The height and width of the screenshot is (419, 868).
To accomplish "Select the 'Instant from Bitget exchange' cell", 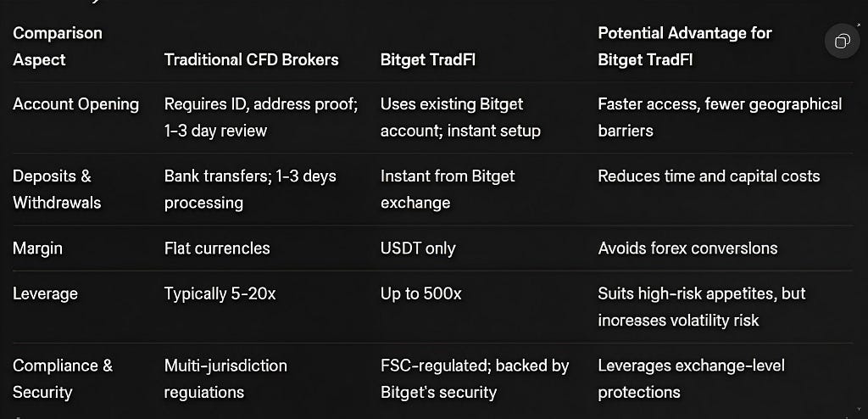I will coord(448,189).
